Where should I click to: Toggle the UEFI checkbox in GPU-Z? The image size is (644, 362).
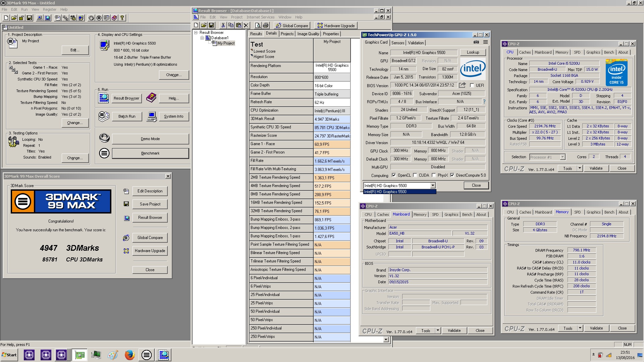472,85
